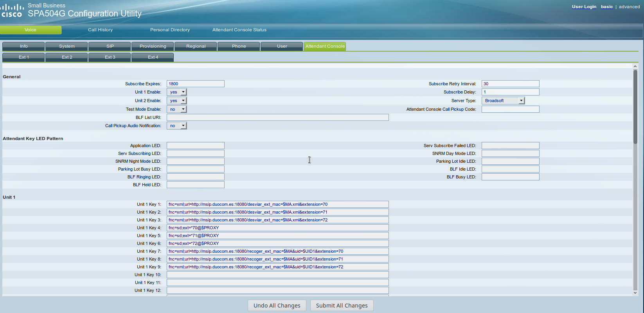This screenshot has width=644, height=313.
Task: Open the Server Type Broadsoft dropdown
Action: pos(503,101)
